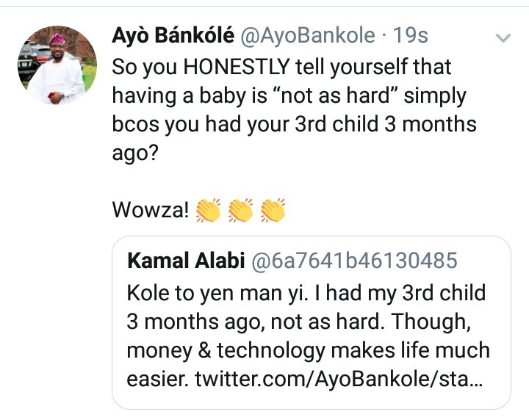Open the @AyoBankole handle
The width and height of the screenshot is (529, 420).
pyautogui.click(x=307, y=36)
